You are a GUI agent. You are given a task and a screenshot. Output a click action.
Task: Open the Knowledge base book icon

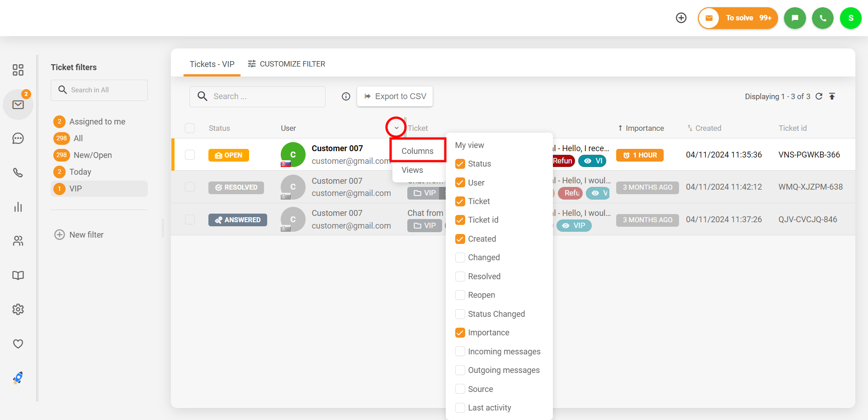click(x=18, y=275)
